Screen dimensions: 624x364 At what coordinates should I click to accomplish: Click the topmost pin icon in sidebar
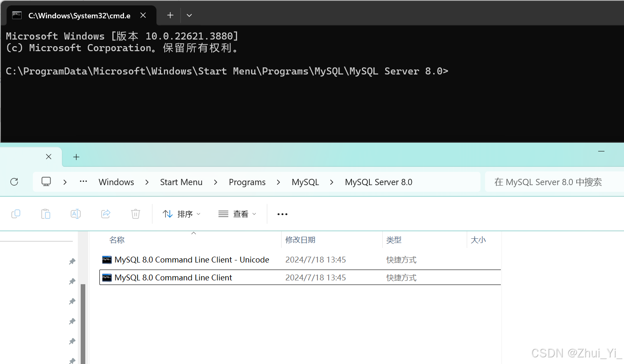[x=72, y=261]
